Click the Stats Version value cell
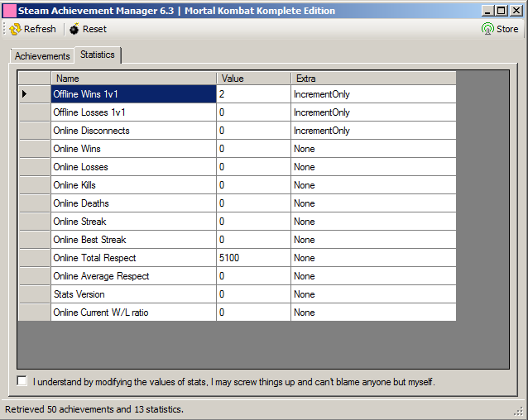 click(253, 294)
